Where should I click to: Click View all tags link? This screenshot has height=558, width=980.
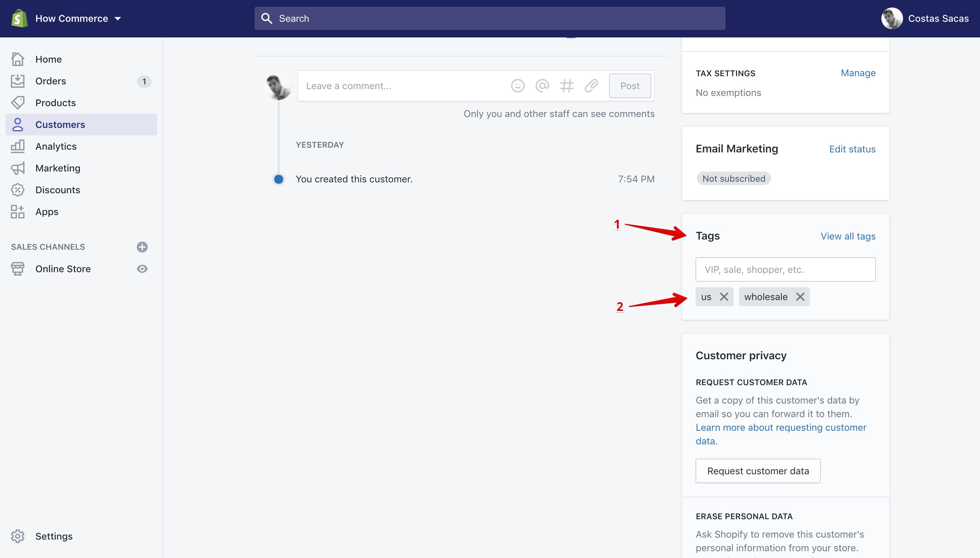tap(848, 236)
